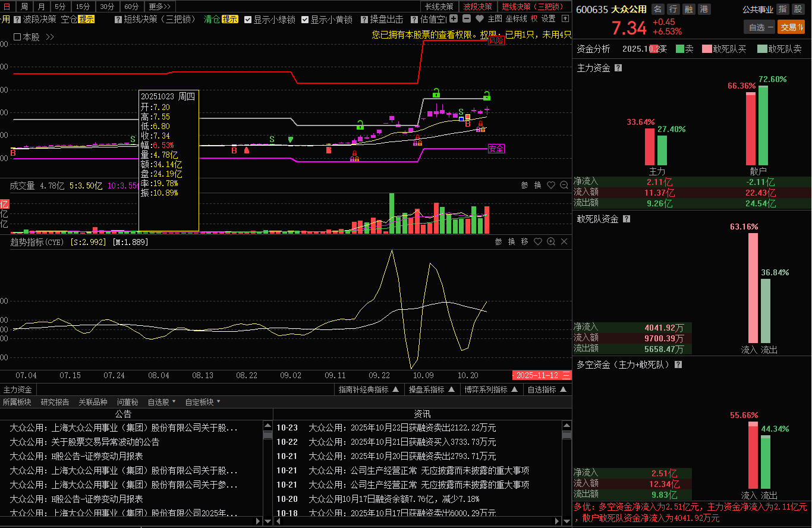Viewport: 812px width, 528px height.
Task: Click the 交易 button
Action: point(791,27)
